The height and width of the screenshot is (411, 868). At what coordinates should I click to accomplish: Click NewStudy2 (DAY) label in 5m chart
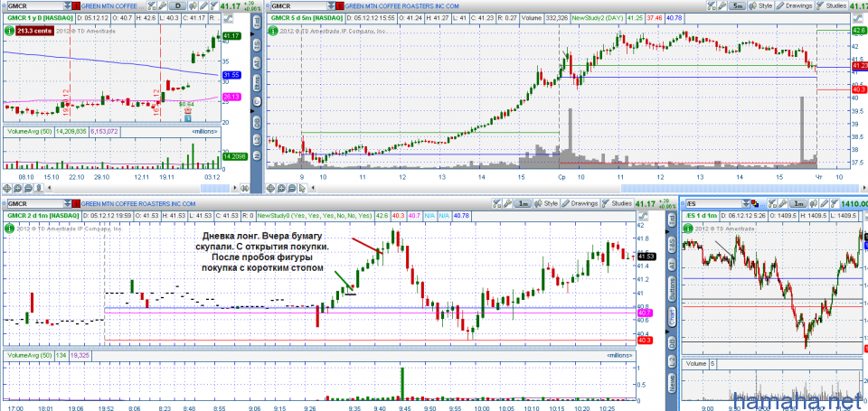click(599, 18)
